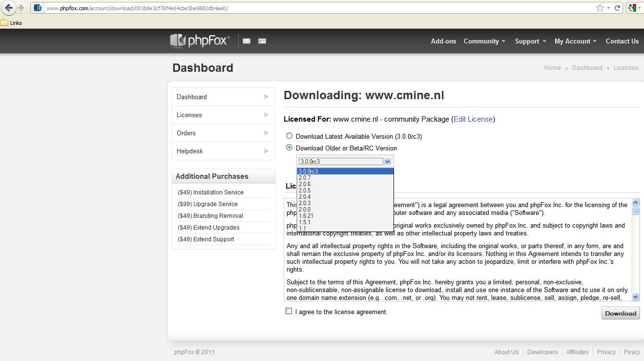The height and width of the screenshot is (361, 644).
Task: Open About Us footer link
Action: [x=506, y=352]
